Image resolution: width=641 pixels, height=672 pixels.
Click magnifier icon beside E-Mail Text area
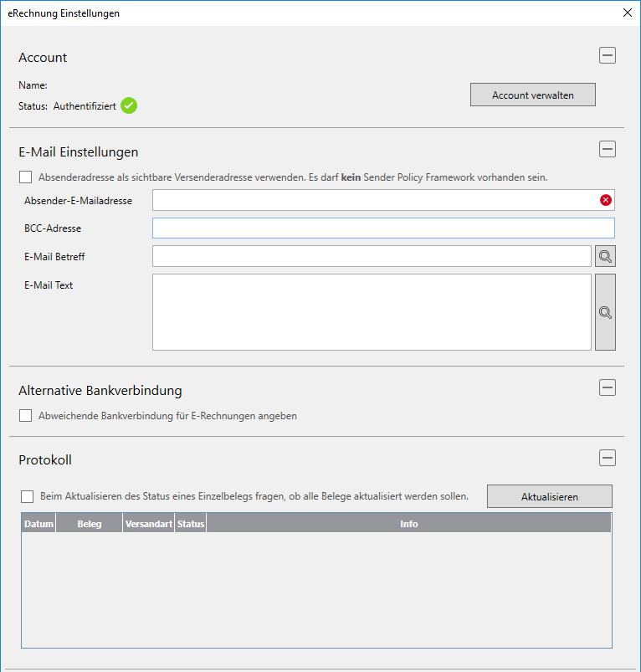click(x=605, y=312)
